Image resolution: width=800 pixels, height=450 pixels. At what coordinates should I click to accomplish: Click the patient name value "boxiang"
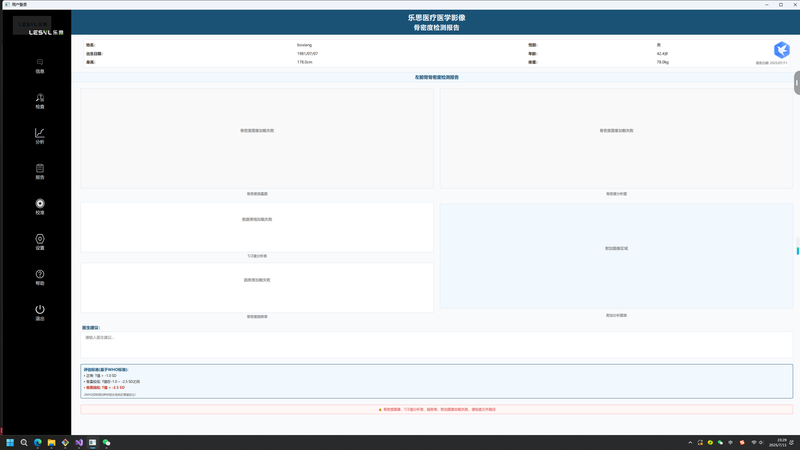point(304,45)
